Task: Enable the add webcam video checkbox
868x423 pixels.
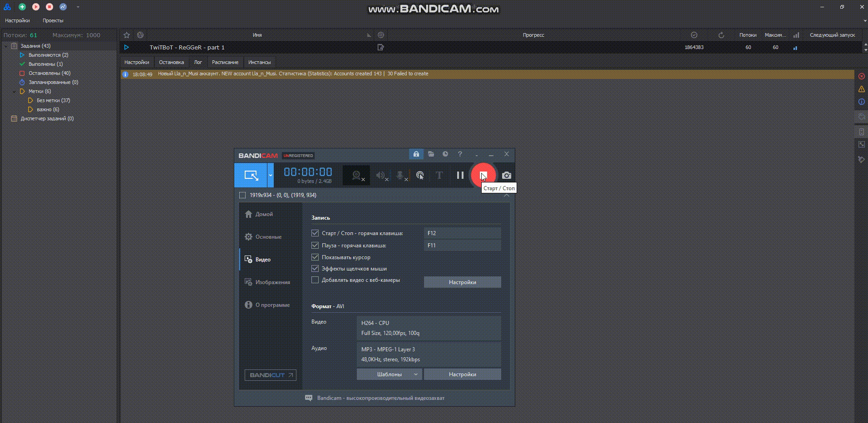Action: click(315, 280)
